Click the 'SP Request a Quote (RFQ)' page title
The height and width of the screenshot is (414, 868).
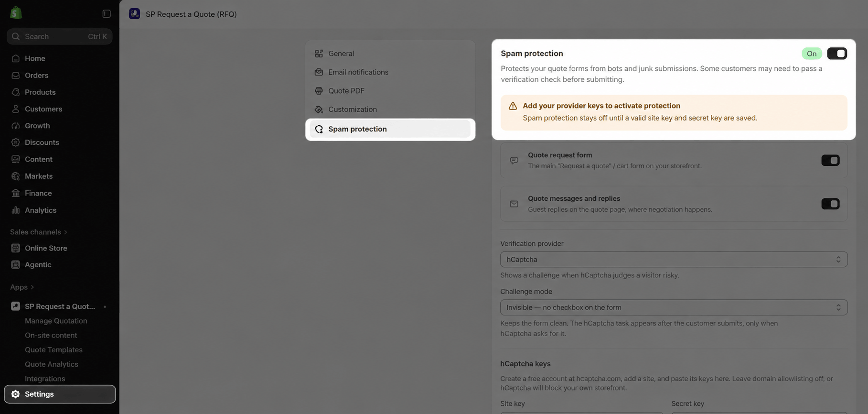point(191,14)
